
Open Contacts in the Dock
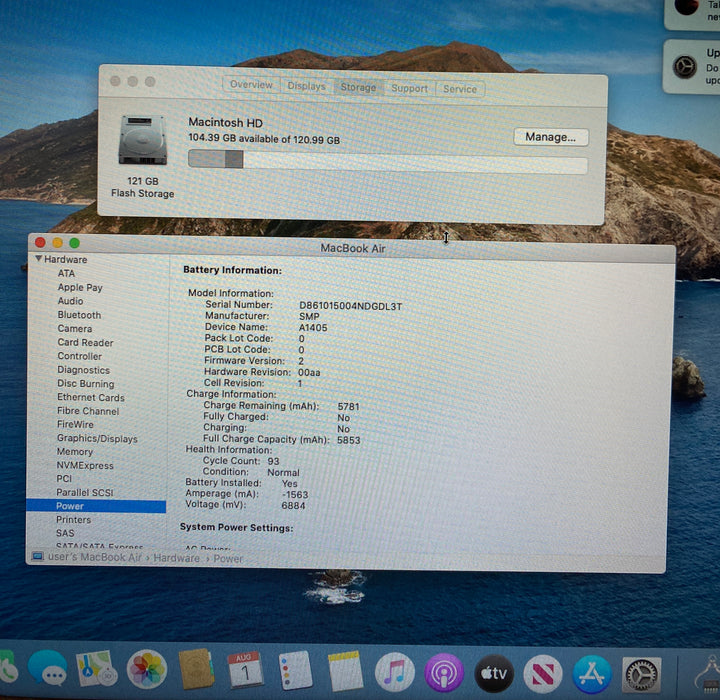point(196,669)
